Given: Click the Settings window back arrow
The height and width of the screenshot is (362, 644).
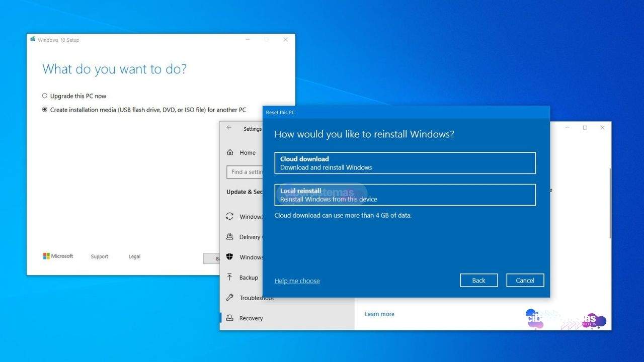Looking at the screenshot, I should [229, 128].
